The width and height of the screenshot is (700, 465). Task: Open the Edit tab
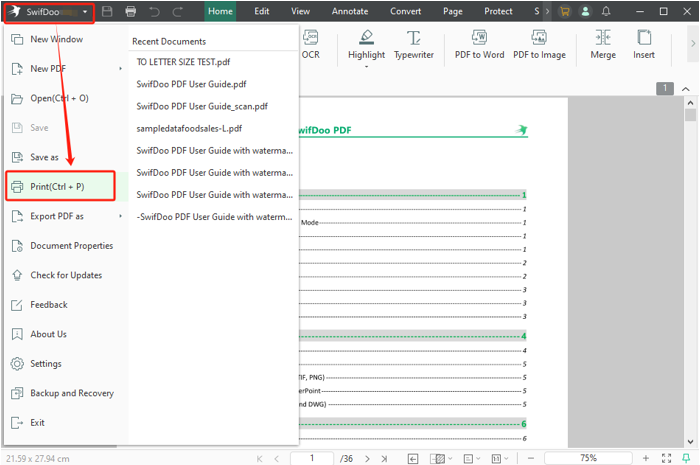262,11
